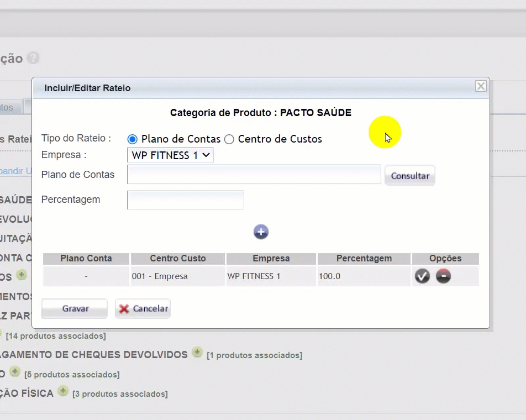526x420 pixels.
Task: Select the Plano de Contas radio option
Action: click(x=133, y=139)
